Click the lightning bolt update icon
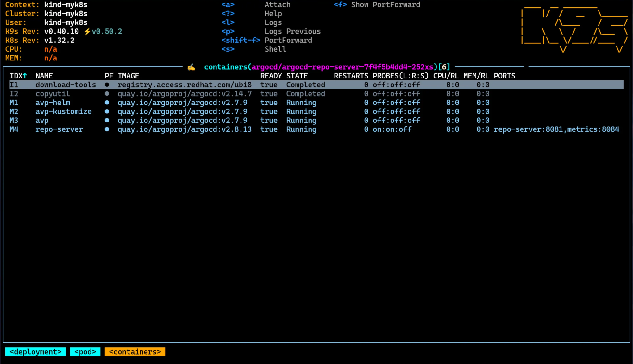This screenshot has width=633, height=364. [x=87, y=31]
